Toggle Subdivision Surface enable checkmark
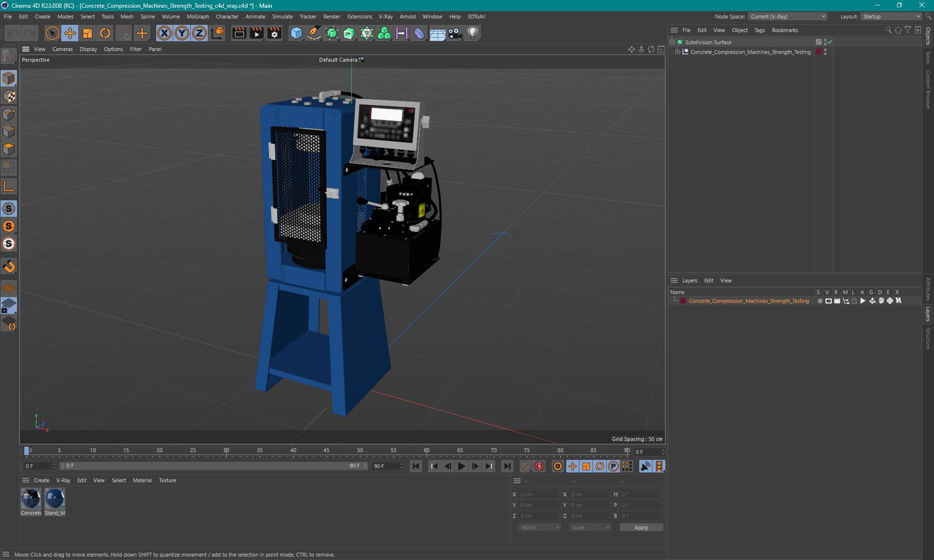The image size is (934, 560). [830, 42]
